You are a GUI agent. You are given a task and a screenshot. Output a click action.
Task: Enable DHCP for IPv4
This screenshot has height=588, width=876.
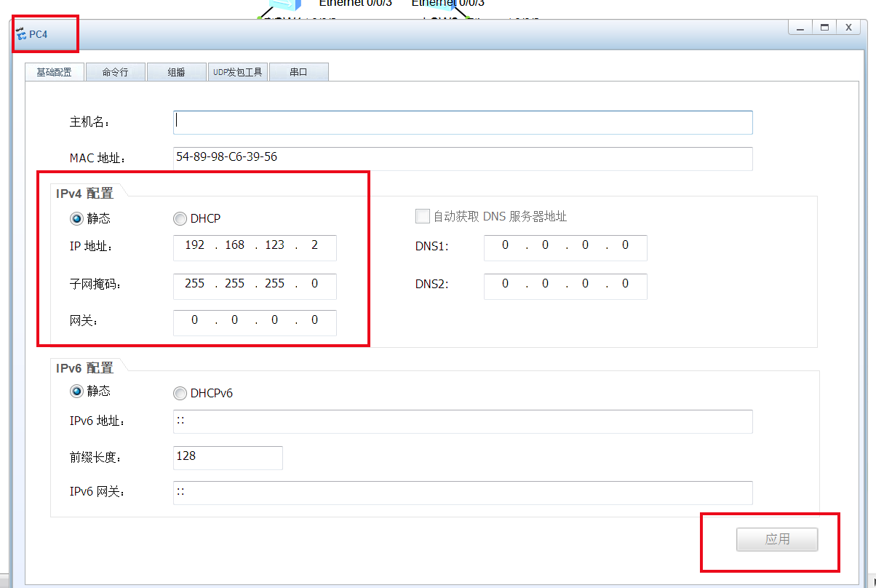coord(180,218)
